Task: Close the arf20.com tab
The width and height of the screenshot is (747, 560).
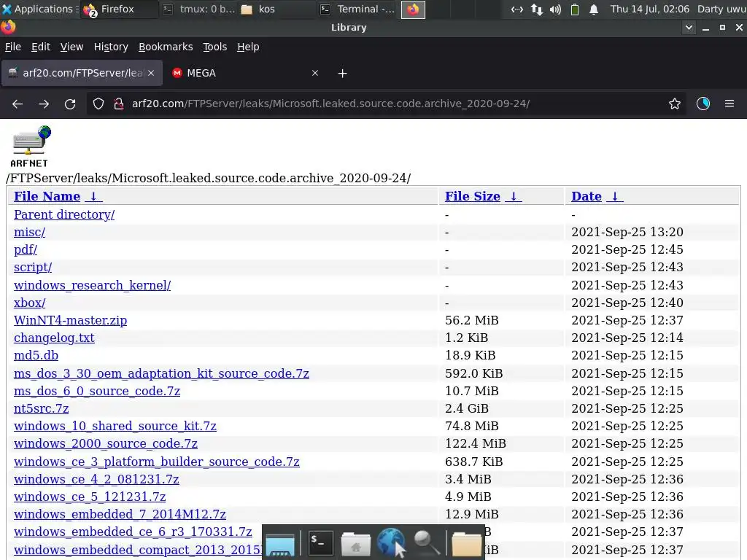Action: [151, 73]
